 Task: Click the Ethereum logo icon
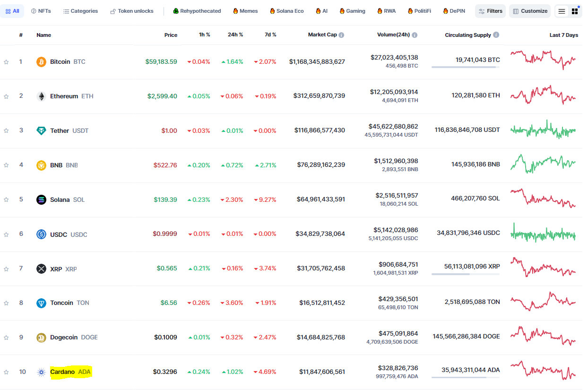click(42, 96)
